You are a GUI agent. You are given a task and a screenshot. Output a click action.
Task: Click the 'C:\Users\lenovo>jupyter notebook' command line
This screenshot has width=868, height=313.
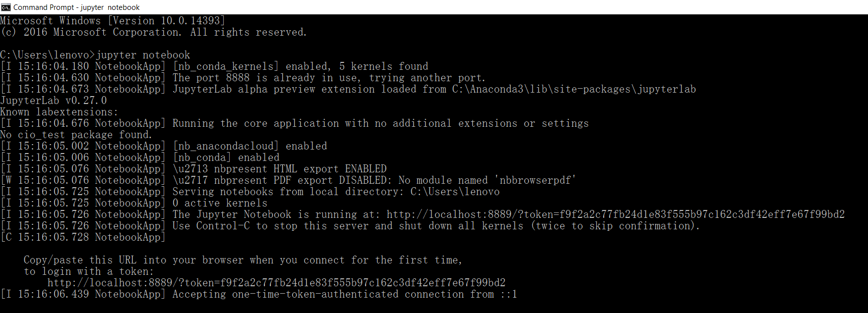pos(96,54)
